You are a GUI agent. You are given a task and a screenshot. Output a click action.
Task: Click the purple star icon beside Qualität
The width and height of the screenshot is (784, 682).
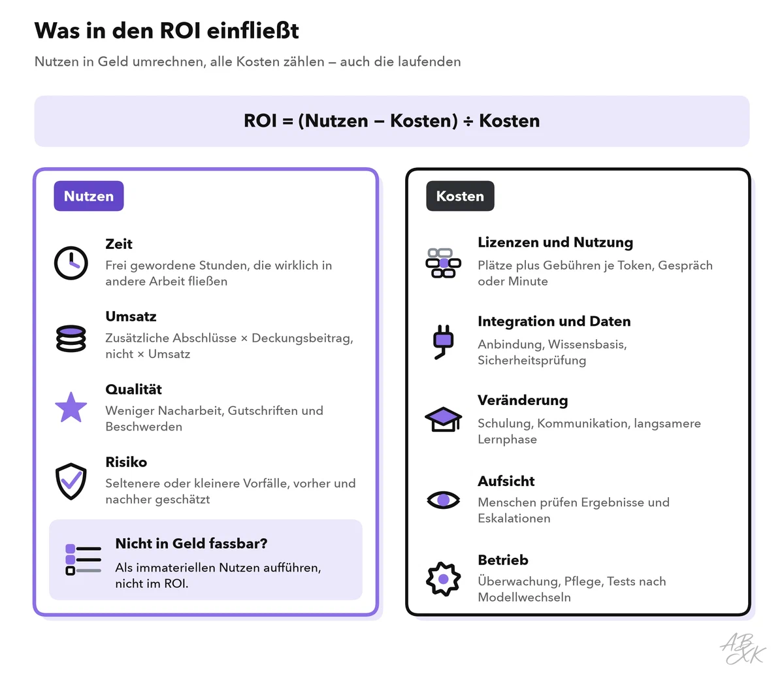click(x=71, y=408)
